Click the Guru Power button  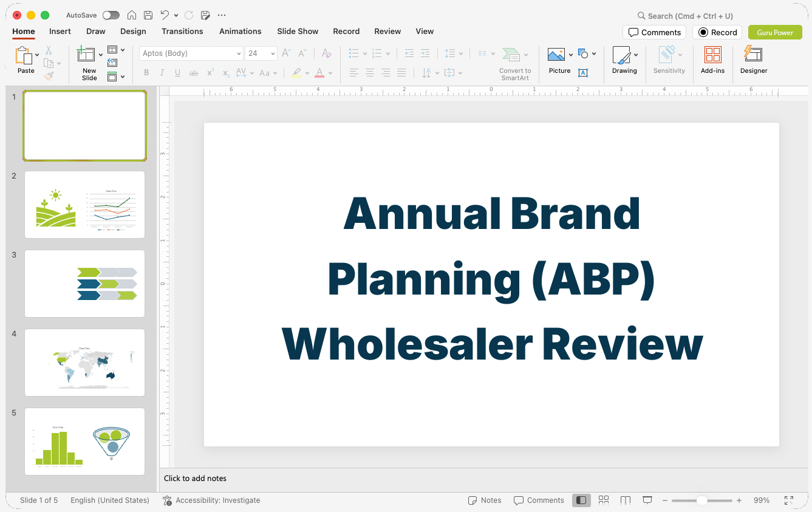point(775,33)
